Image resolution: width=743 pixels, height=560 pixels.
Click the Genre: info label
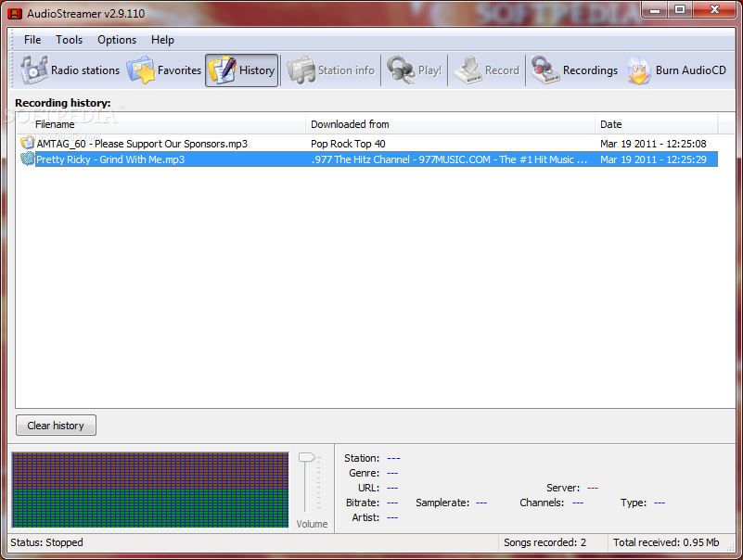pos(364,473)
